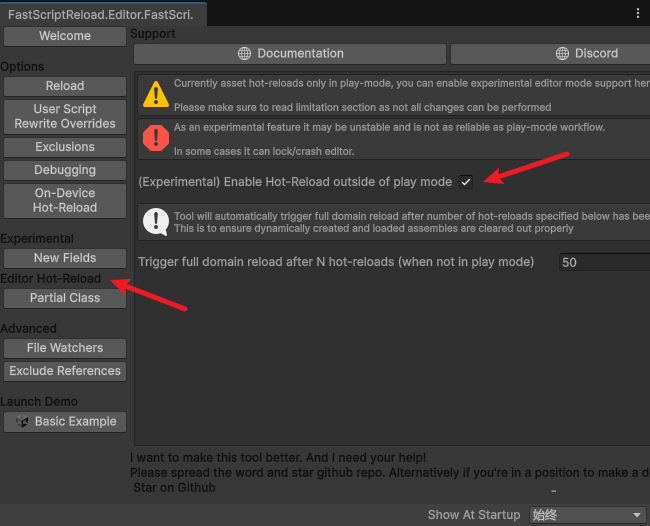Open the Exclude References section
This screenshot has width=650, height=526.
(x=65, y=371)
